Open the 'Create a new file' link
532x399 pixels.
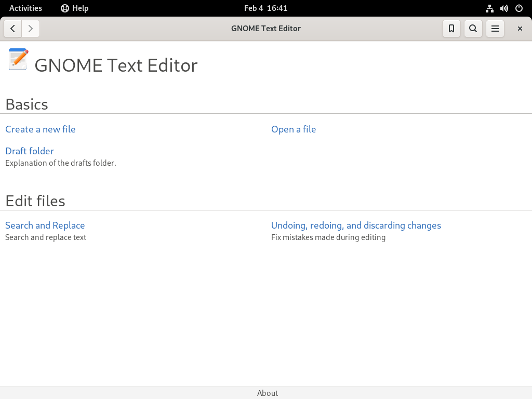[x=41, y=129]
